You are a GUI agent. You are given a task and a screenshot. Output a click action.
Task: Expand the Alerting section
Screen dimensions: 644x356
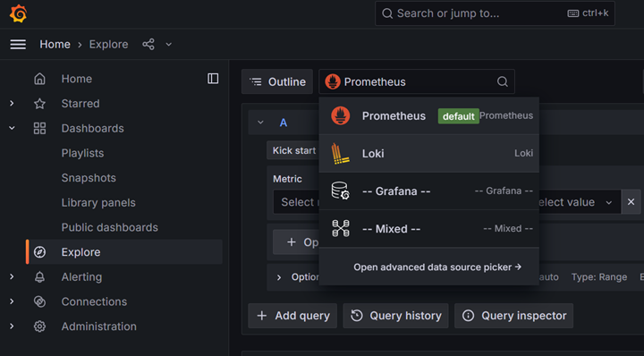coord(12,277)
